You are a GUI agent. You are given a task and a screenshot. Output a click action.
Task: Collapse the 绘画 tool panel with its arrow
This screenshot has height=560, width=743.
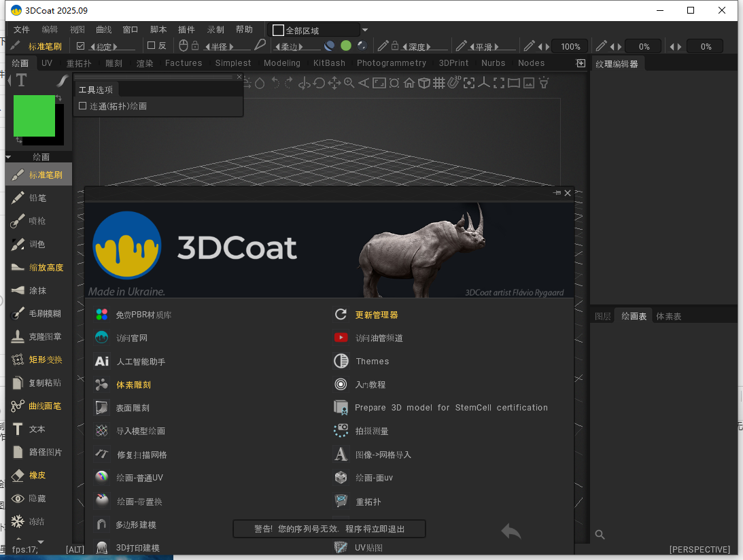[x=10, y=157]
